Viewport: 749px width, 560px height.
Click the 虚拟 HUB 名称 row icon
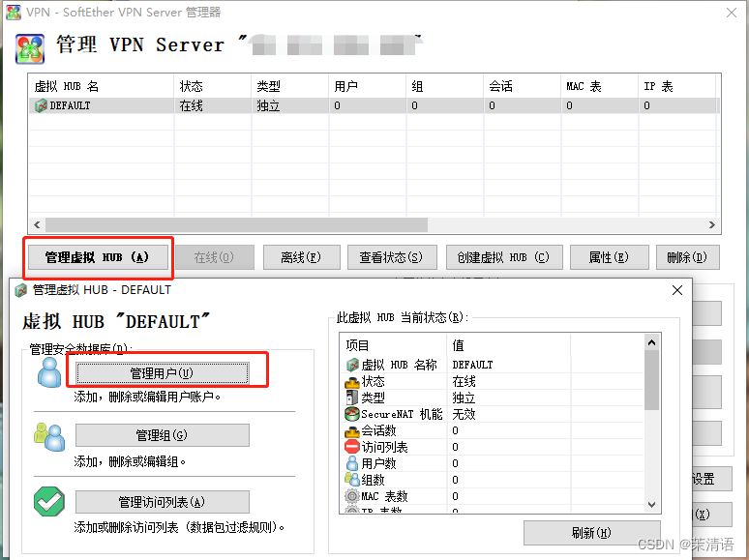pyautogui.click(x=352, y=365)
